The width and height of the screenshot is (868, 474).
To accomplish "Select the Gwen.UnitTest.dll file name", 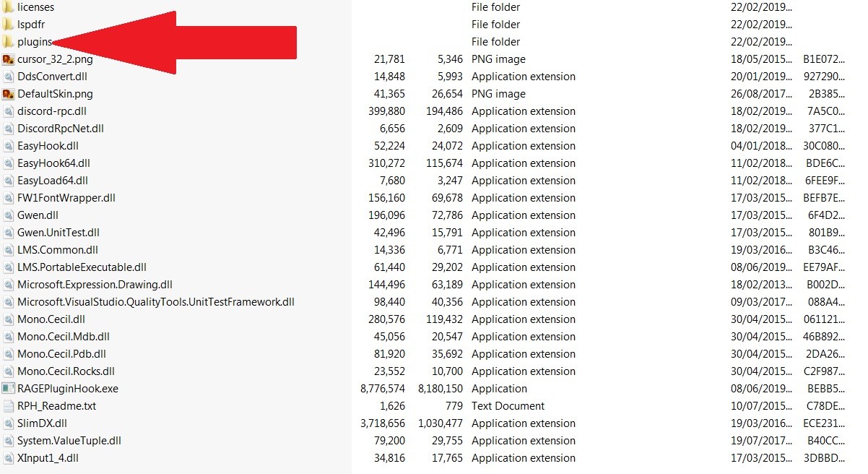I will click(x=58, y=233).
